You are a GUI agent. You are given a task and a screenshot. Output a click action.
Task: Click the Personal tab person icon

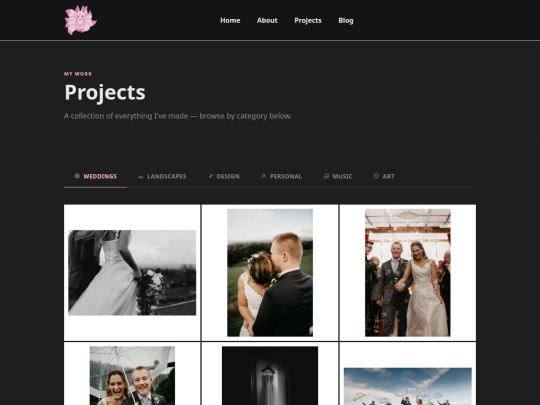tap(263, 176)
